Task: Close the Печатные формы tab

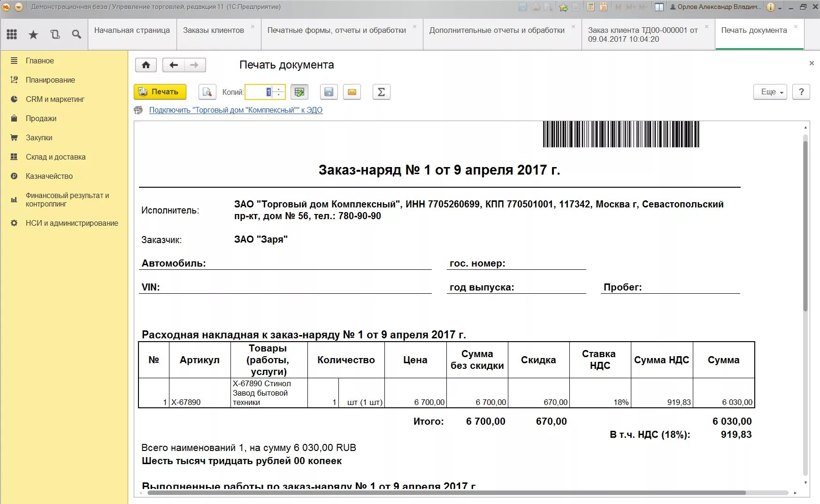Action: [x=414, y=26]
